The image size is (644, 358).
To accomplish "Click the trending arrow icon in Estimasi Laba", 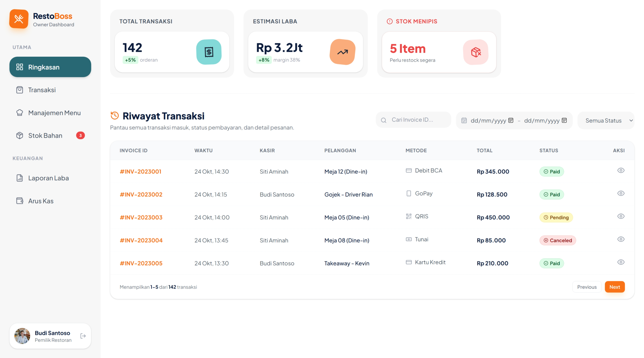I will (342, 52).
